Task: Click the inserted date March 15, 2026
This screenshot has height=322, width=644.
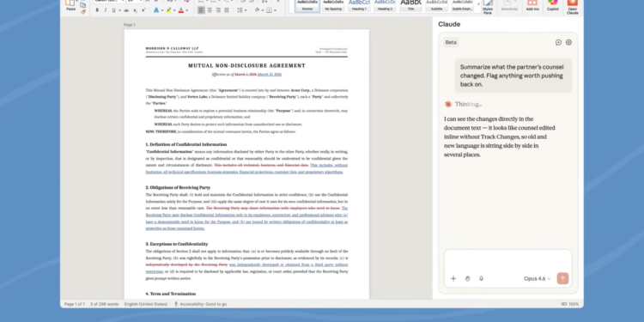Action: point(270,75)
